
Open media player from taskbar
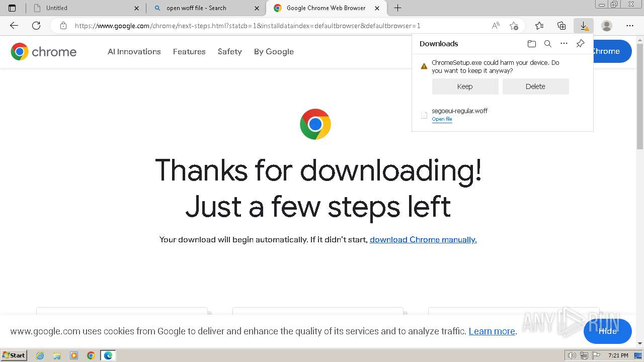74,355
